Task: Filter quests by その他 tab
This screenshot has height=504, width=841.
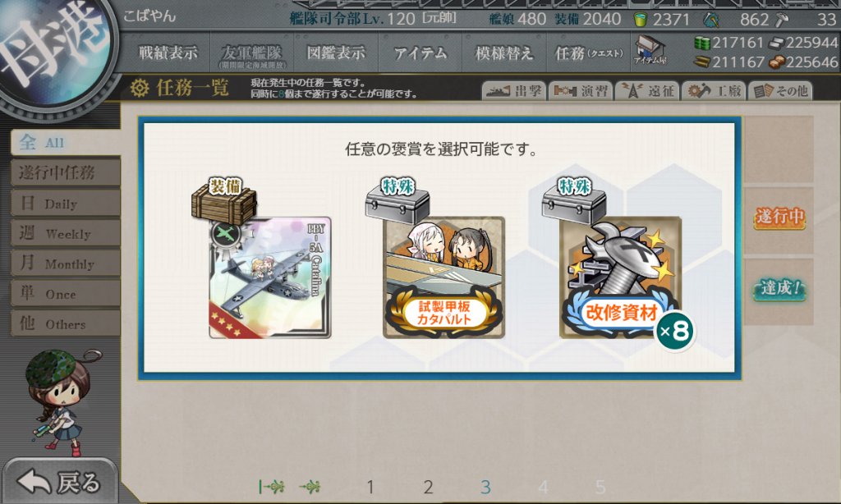Action: (x=780, y=91)
